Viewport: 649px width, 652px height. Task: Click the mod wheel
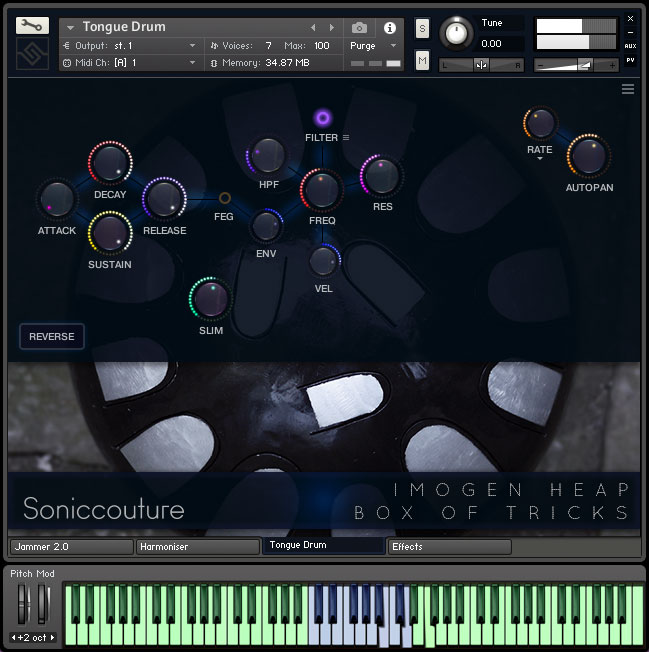[x=43, y=604]
